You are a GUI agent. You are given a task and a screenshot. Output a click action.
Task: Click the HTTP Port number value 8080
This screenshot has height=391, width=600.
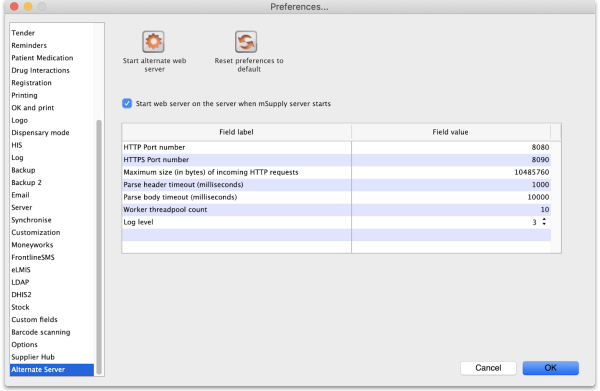pos(540,147)
